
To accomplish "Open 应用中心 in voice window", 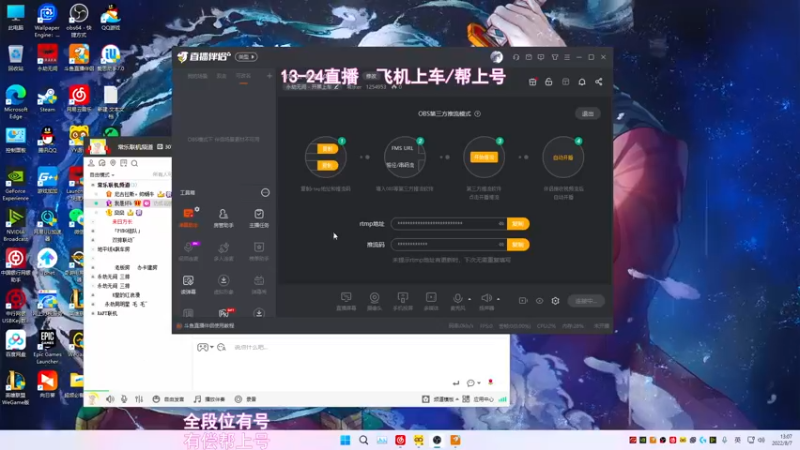I will [479, 399].
